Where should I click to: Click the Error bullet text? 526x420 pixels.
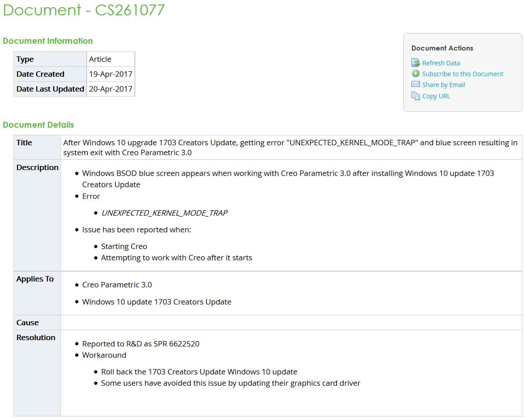pos(91,196)
